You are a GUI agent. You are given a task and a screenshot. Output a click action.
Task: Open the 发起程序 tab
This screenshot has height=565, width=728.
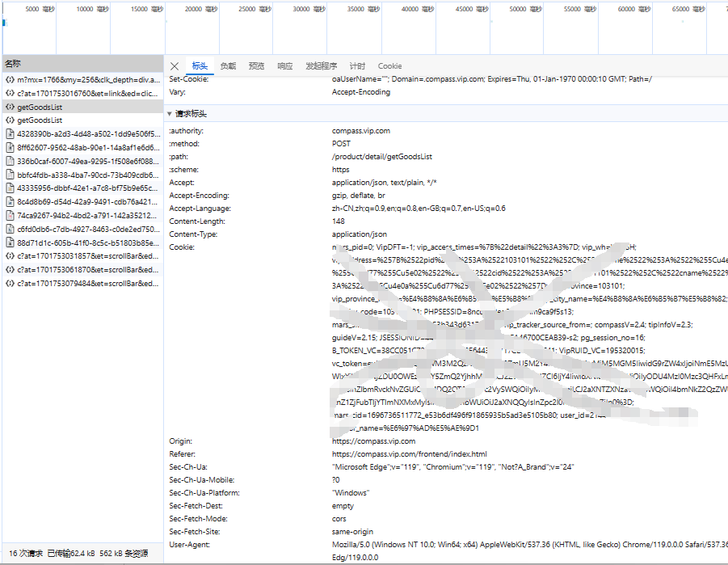tap(321, 65)
